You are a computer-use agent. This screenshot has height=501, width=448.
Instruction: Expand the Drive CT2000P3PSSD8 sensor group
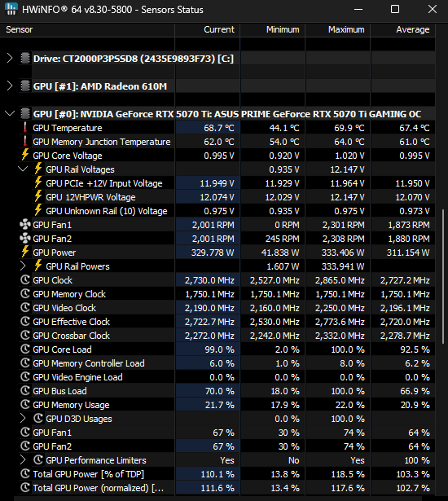pos(10,59)
